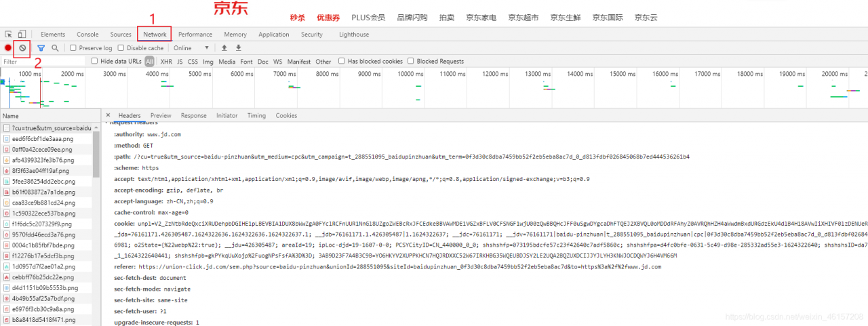The width and height of the screenshot is (868, 326).
Task: Tick the Hide data URLs checkbox
Action: (x=95, y=61)
